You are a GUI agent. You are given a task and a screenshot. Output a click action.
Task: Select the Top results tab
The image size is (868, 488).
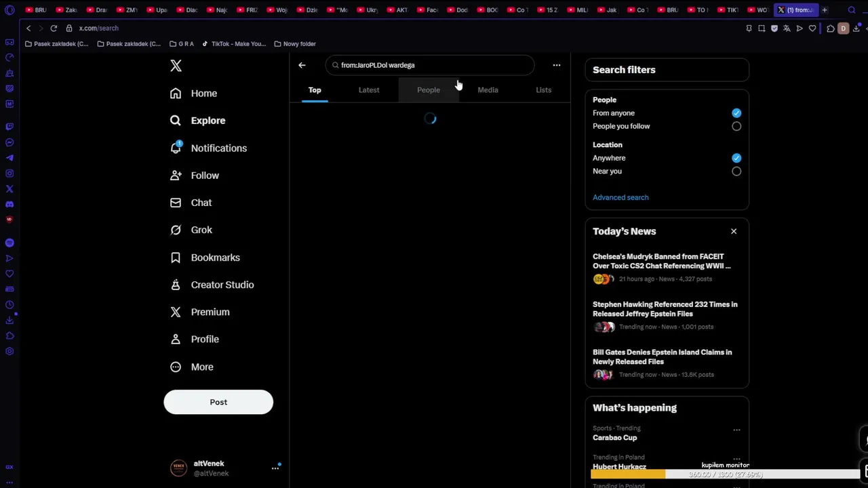point(315,90)
